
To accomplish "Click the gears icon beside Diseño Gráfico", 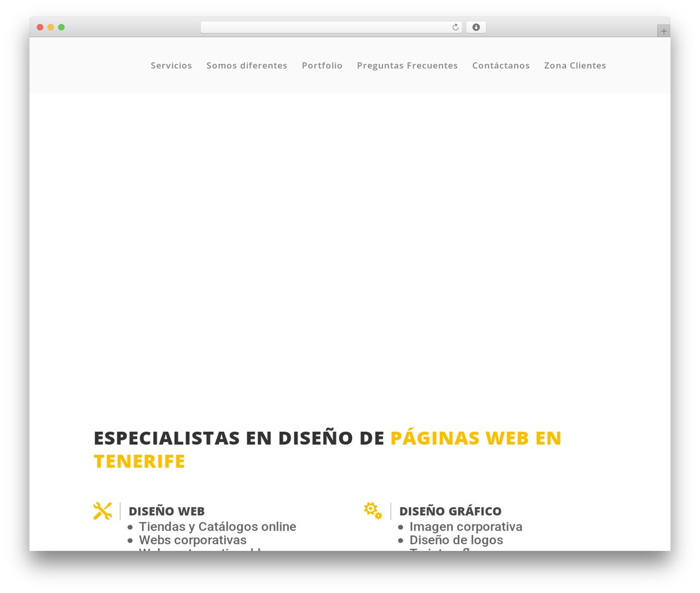I will tap(373, 510).
